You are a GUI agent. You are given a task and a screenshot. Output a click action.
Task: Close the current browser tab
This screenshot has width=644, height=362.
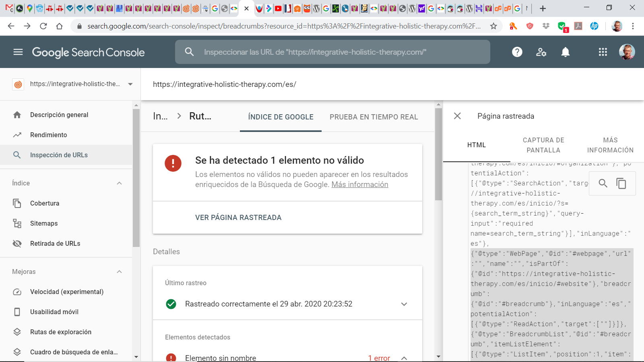[247, 8]
